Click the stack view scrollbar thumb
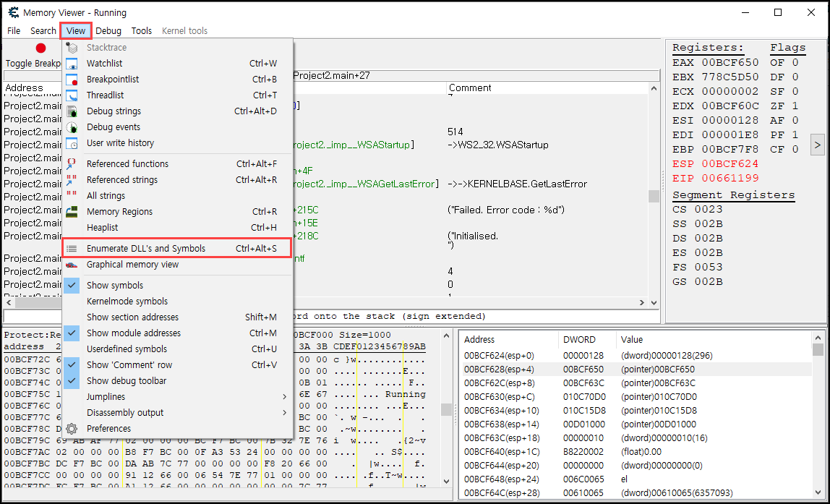The image size is (830, 504). 818,349
